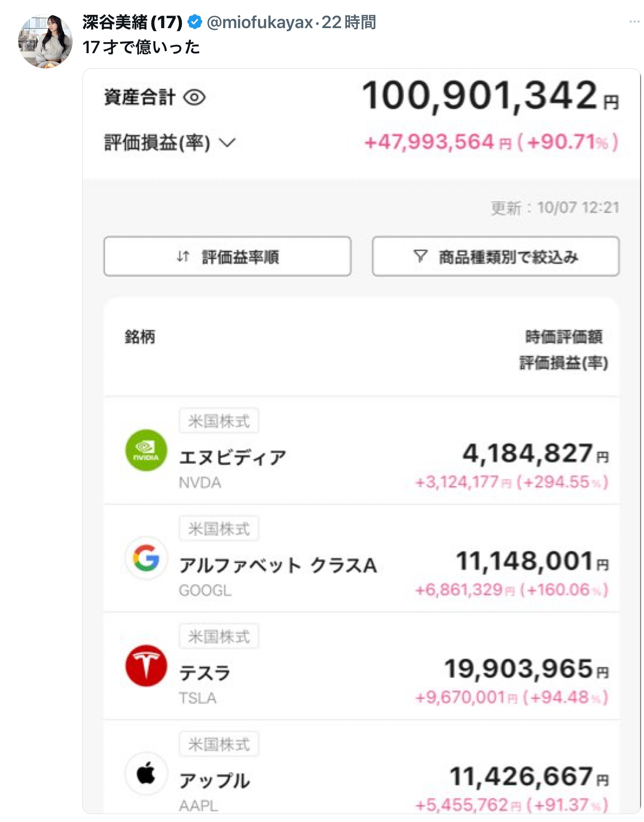Expand the 評価損益(率) dropdown chevron
This screenshot has height=822, width=644.
coord(228,143)
